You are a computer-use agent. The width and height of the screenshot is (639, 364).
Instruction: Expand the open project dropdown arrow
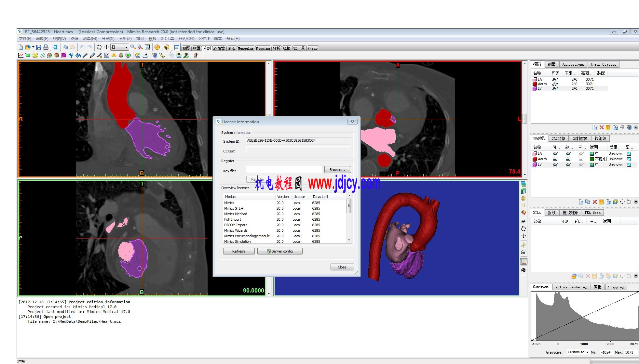pos(33,47)
